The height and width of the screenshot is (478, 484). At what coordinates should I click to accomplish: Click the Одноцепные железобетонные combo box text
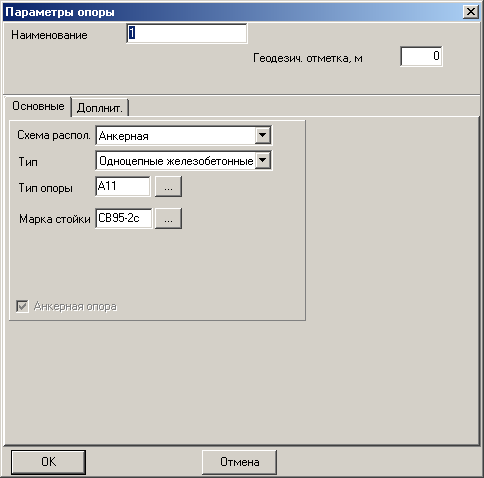[x=175, y=161]
